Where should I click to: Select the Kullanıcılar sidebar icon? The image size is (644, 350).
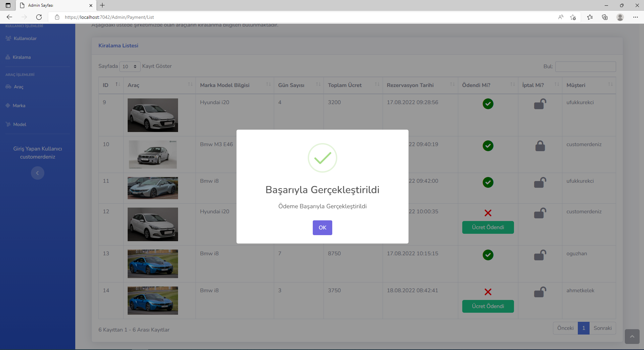9,38
